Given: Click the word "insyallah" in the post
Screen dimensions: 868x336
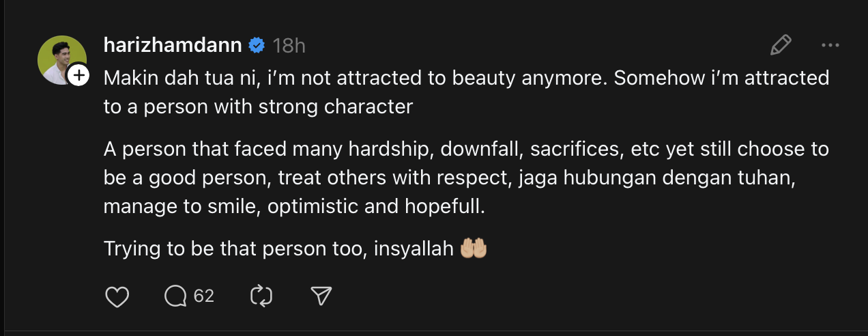Looking at the screenshot, I should 414,249.
